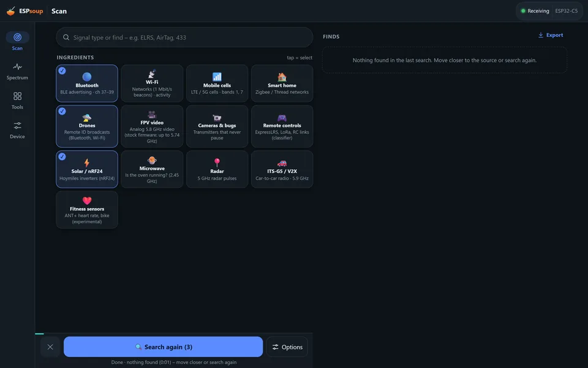Select the Wi-Fi ingredient card title
588x368 pixels.
[152, 82]
